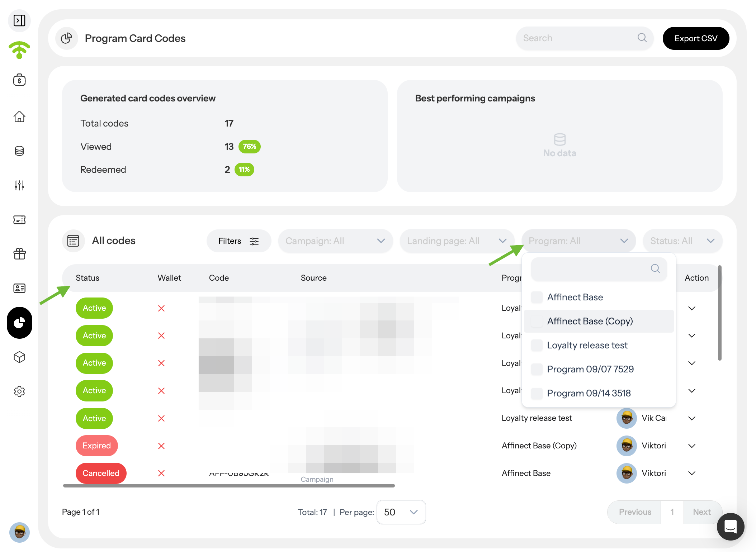
Task: Open the 3D cube sidebar icon
Action: (x=19, y=357)
